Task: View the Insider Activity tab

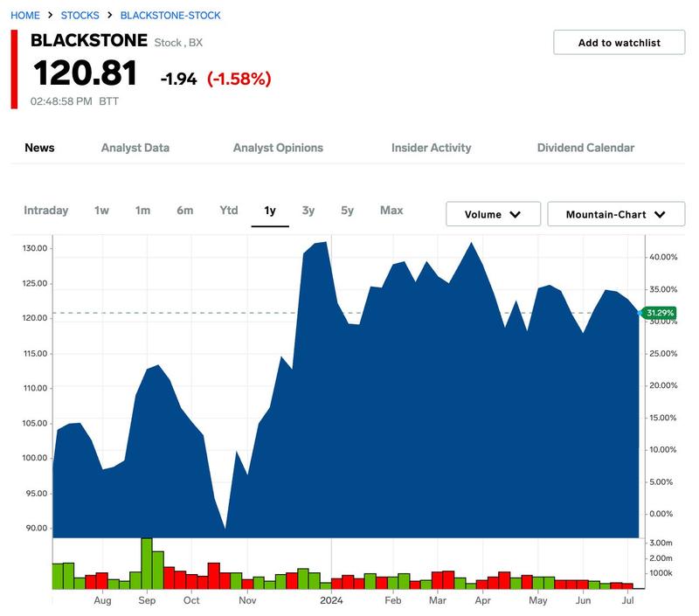Action: coord(431,148)
